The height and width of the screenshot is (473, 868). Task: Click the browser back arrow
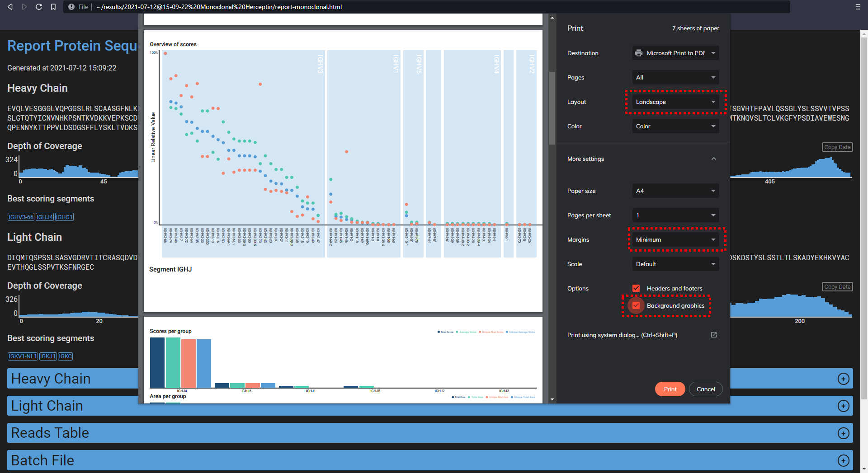click(x=10, y=7)
